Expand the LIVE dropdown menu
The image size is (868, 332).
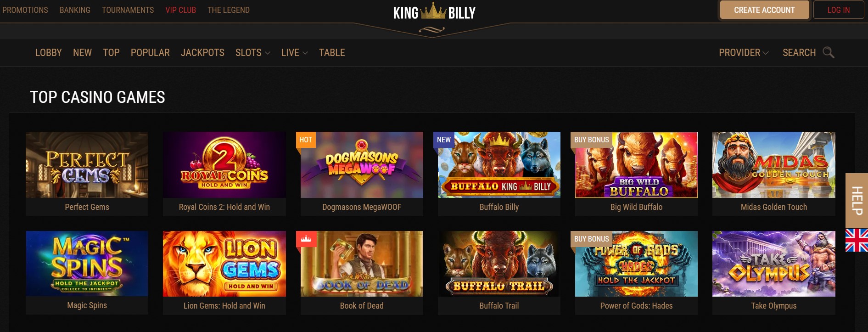pos(294,53)
